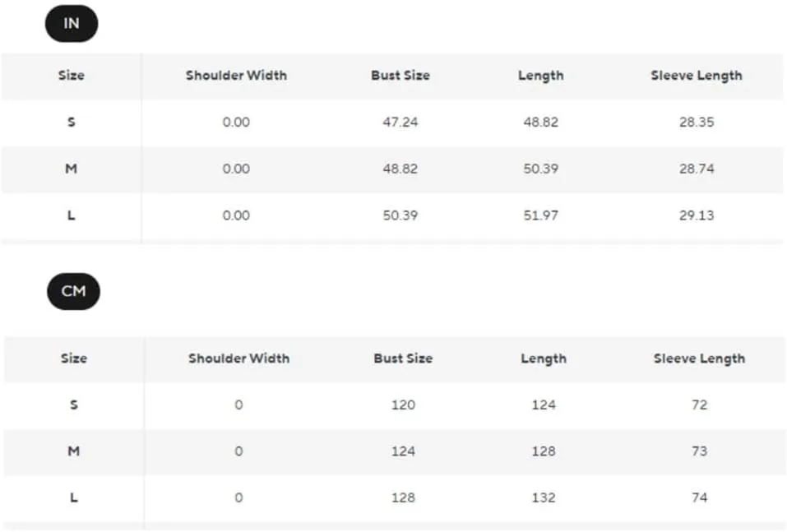Click the CM unit badge
The image size is (787, 532).
tap(73, 292)
